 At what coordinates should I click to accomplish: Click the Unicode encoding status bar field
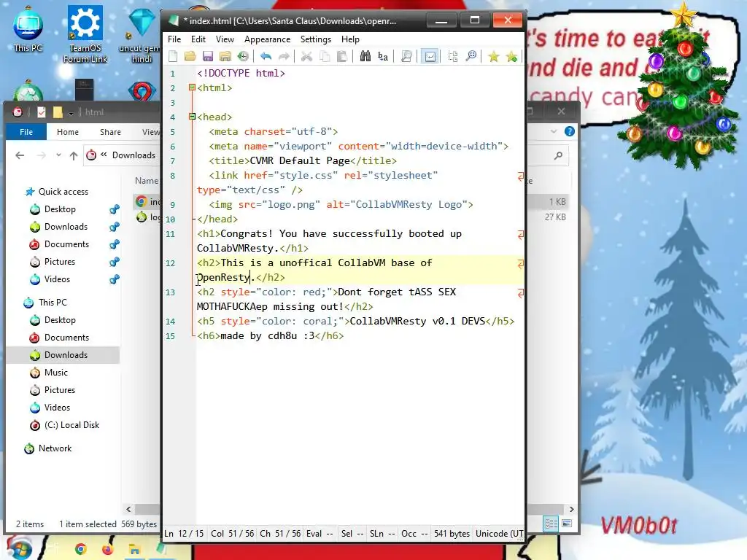499,534
